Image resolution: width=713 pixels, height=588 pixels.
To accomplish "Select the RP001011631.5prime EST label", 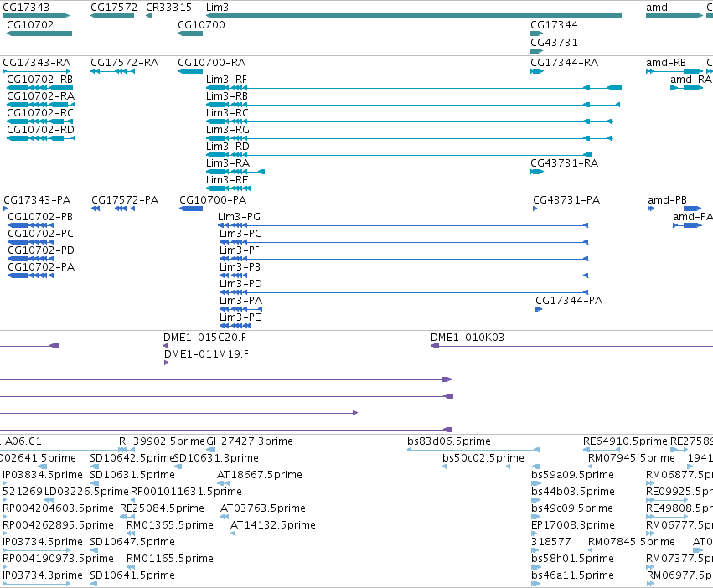I will 187,492.
